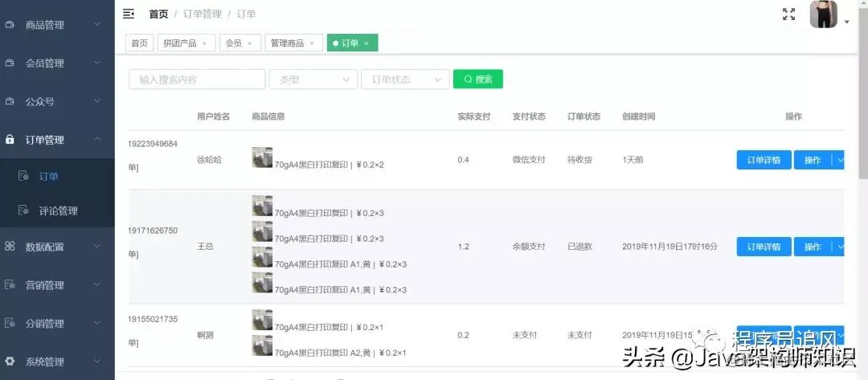Expand the 数据配置 menu chevron

[97, 246]
